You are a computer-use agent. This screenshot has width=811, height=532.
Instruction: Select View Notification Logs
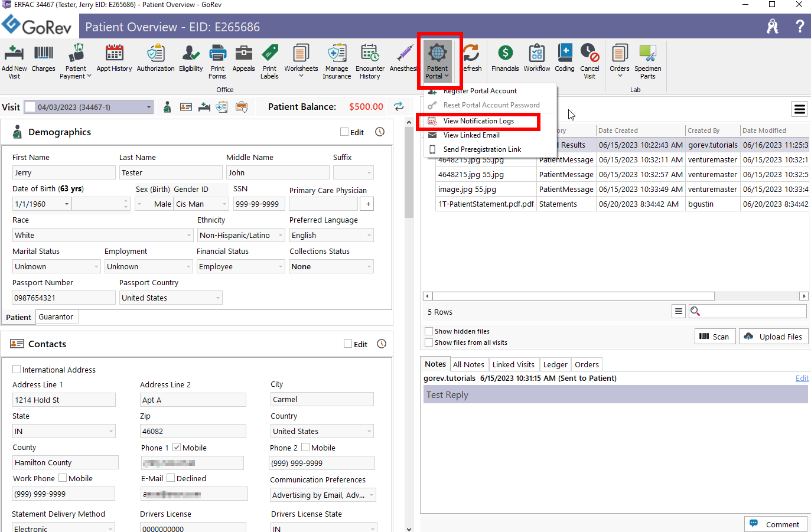click(x=490, y=121)
